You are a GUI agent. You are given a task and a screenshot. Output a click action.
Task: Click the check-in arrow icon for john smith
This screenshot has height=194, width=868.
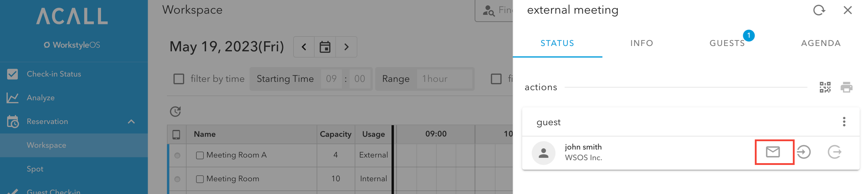[x=803, y=152]
